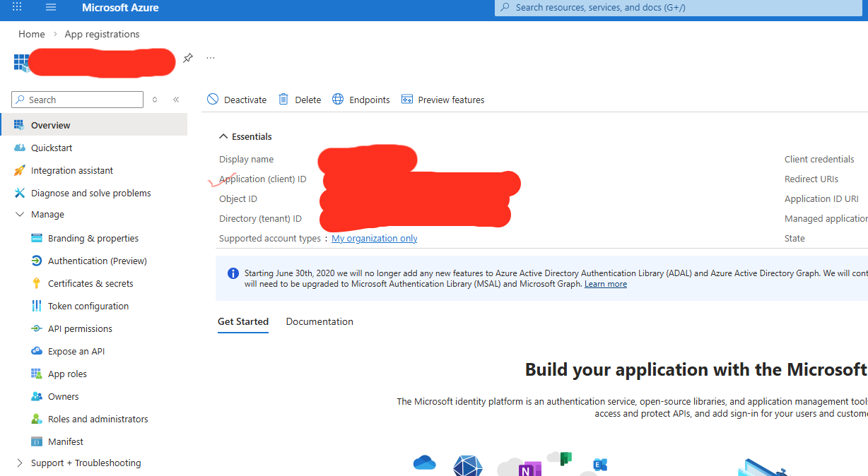Collapse the sidebar using double-chevron button
Viewport: 868px width, 476px height.
[176, 100]
